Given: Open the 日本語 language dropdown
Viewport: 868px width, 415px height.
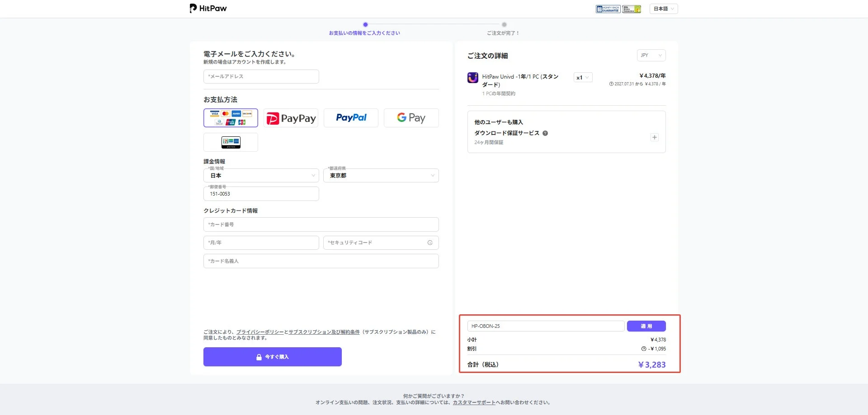Looking at the screenshot, I should [x=664, y=9].
